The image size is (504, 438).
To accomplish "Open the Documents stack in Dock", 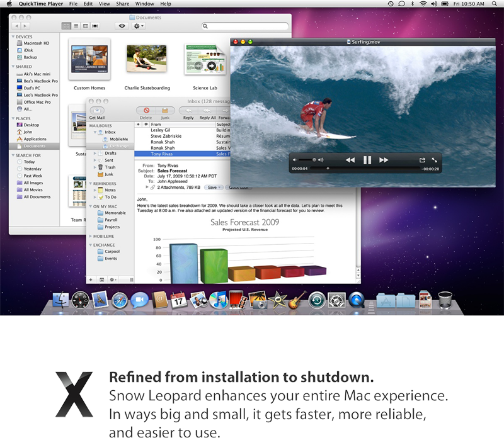I will [406, 301].
